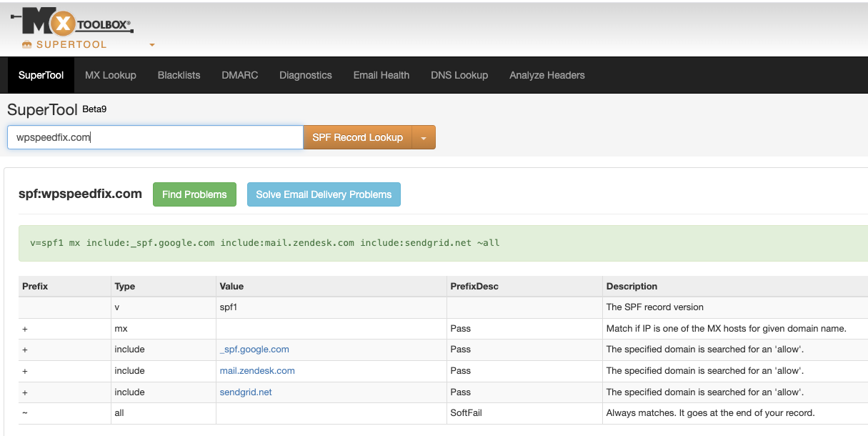The width and height of the screenshot is (868, 436).
Task: Click the SuperTool Beta9 page heading
Action: pos(56,110)
